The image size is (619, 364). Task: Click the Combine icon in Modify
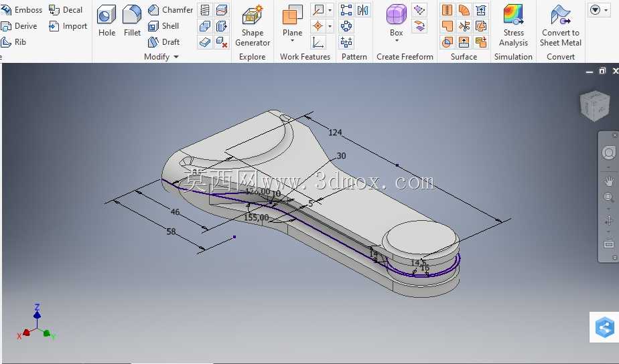[204, 26]
